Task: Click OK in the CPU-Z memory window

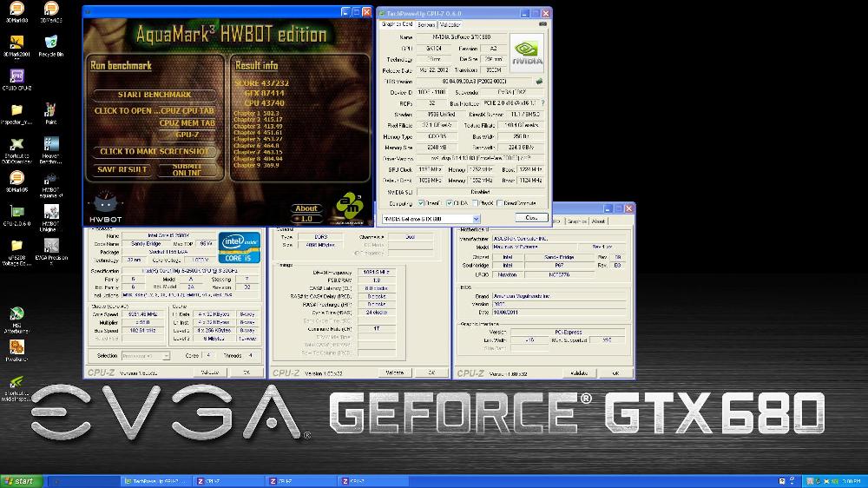Action: (431, 373)
